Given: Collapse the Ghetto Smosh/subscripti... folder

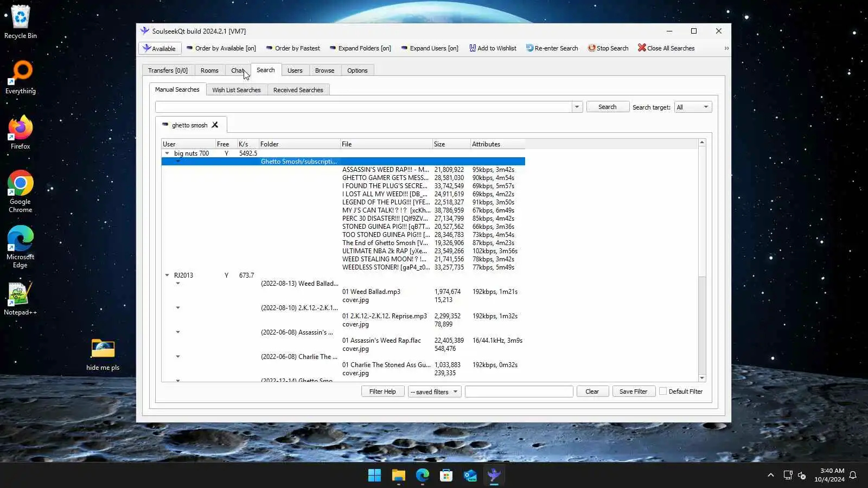Looking at the screenshot, I should (178, 162).
